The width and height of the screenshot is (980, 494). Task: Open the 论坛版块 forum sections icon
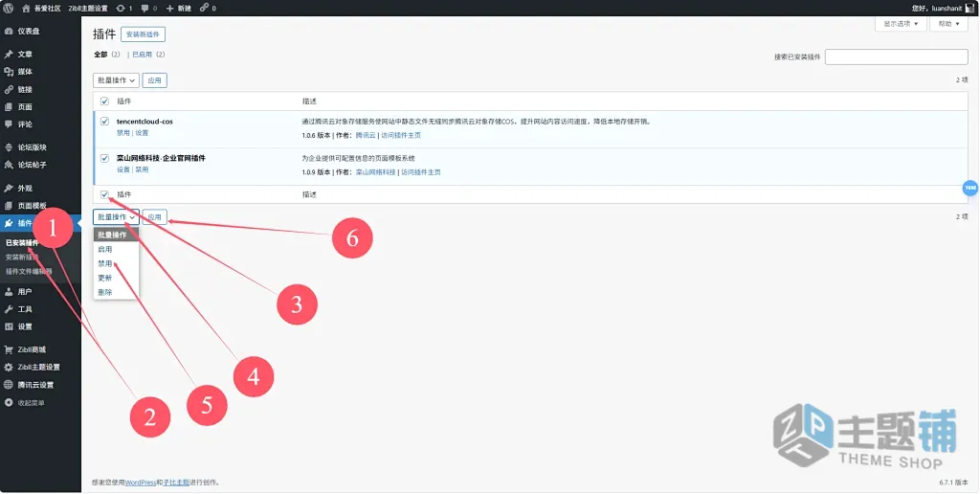click(x=9, y=147)
